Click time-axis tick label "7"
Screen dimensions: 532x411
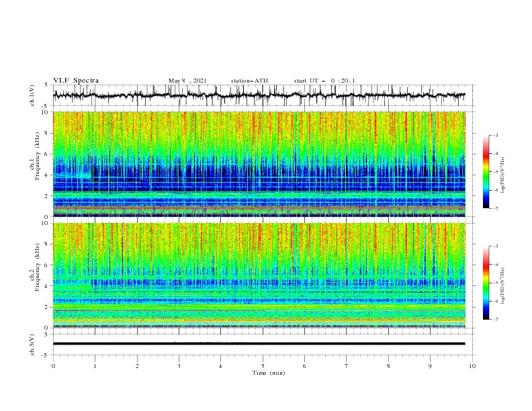click(347, 366)
